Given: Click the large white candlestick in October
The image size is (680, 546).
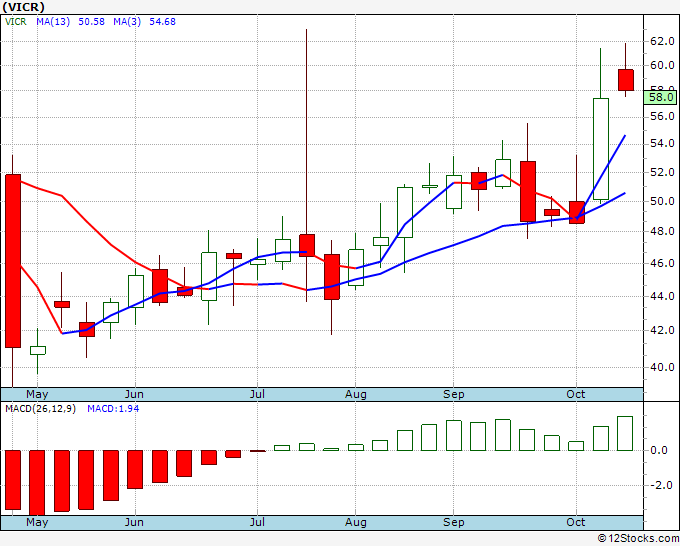Looking at the screenshot, I should (x=601, y=149).
